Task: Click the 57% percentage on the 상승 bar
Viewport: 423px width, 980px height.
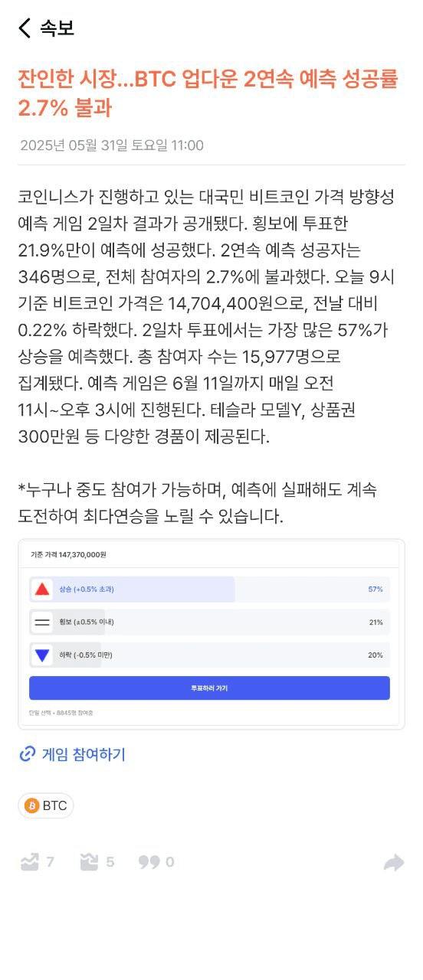Action: tap(375, 589)
